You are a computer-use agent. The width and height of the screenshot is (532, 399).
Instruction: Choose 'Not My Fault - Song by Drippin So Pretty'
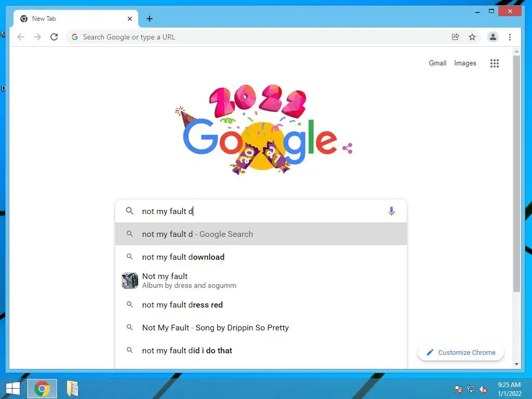pyautogui.click(x=261, y=327)
